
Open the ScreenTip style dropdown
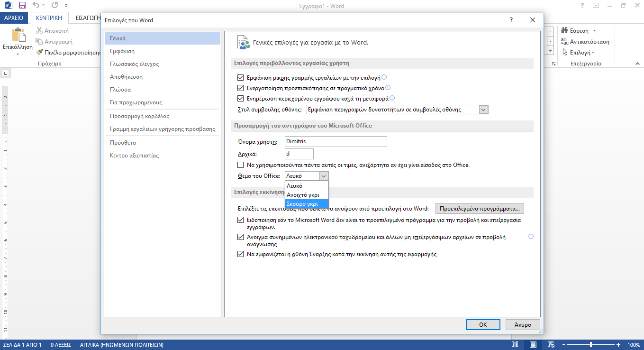[483, 110]
